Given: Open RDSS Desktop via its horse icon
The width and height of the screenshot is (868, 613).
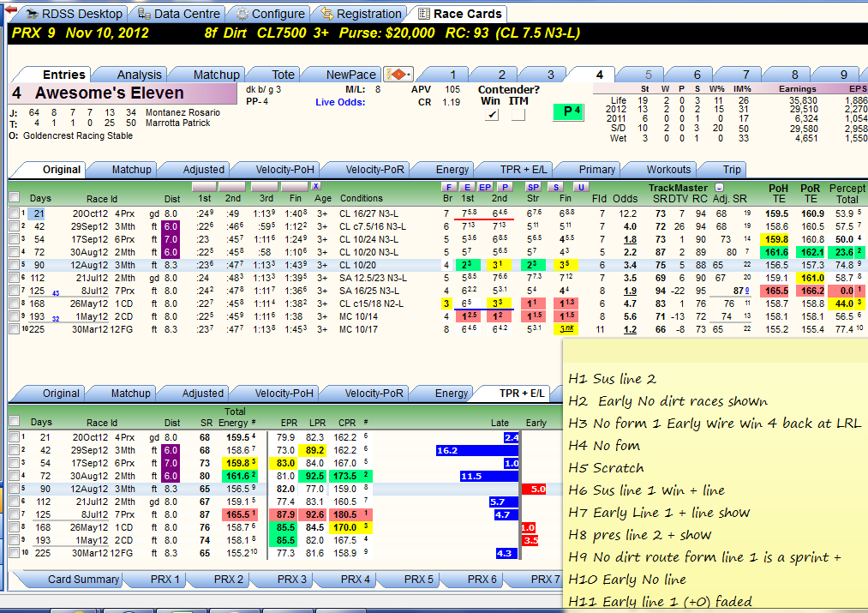Looking at the screenshot, I should pyautogui.click(x=32, y=14).
